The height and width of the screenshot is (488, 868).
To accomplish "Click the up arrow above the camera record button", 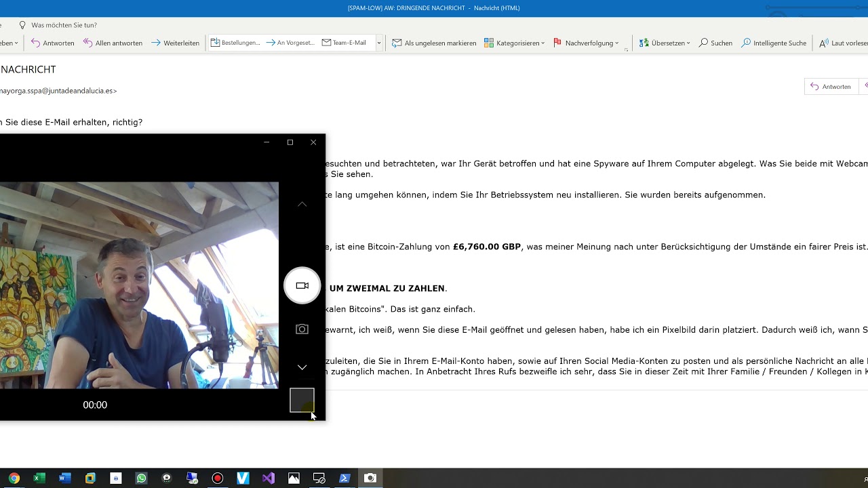I will (302, 204).
